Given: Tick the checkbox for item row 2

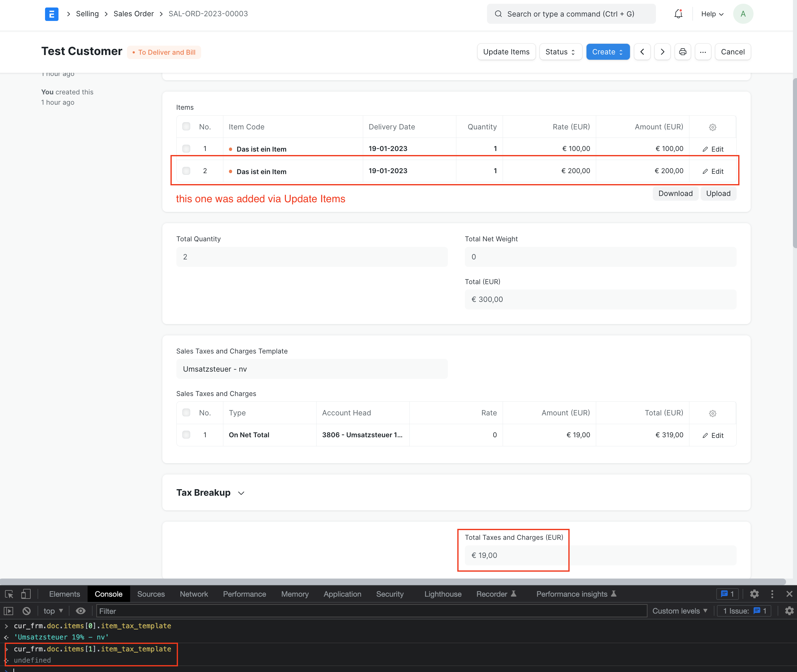Looking at the screenshot, I should click(186, 171).
